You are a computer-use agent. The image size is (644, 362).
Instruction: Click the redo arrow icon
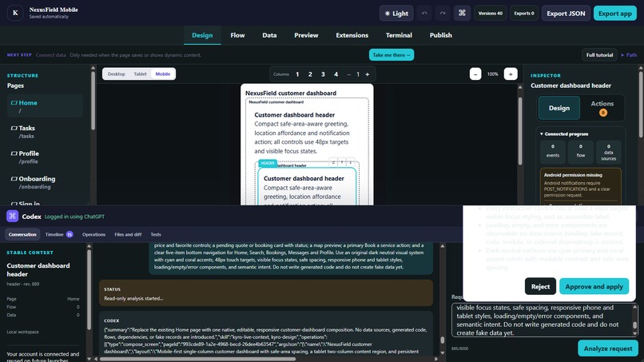coord(443,13)
